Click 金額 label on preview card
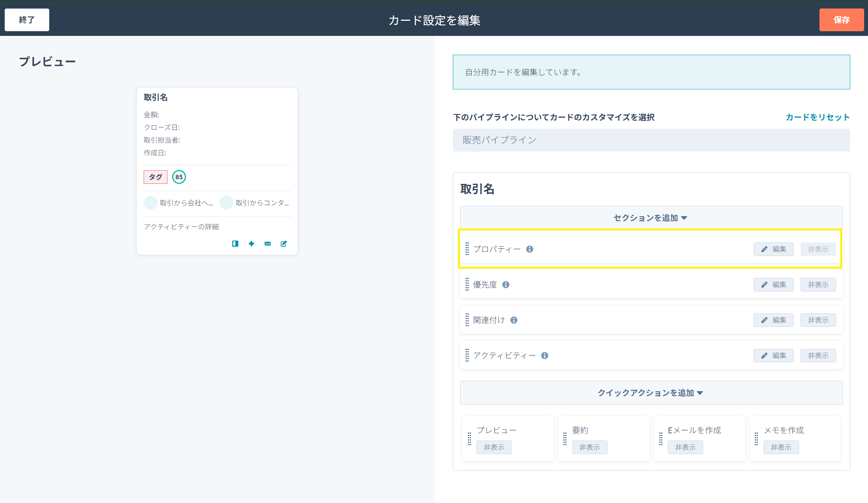Screen dimensions: 868x503 click(x=151, y=114)
